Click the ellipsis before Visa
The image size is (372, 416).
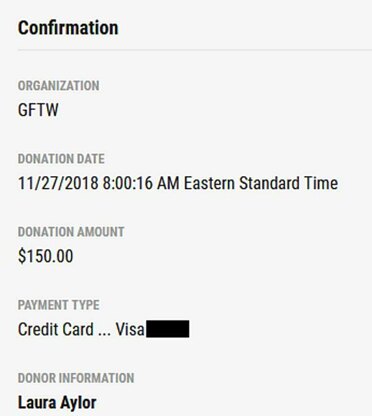pyautogui.click(x=104, y=334)
